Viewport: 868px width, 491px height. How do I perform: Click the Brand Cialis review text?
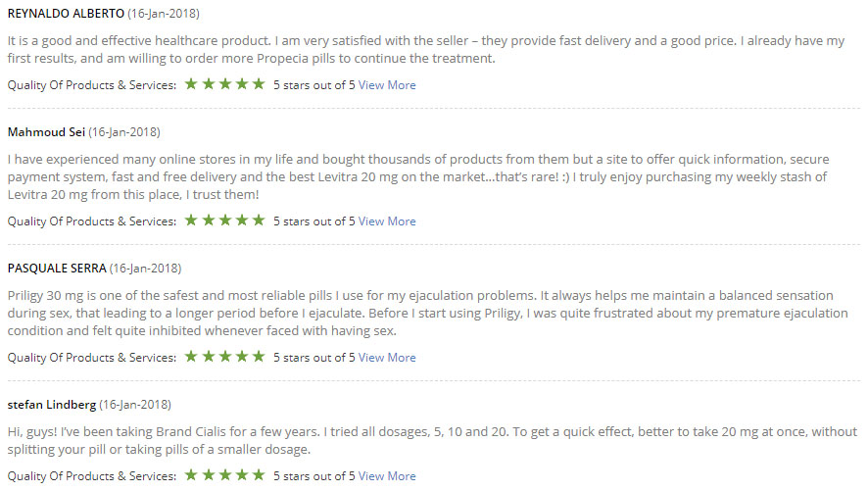432,441
